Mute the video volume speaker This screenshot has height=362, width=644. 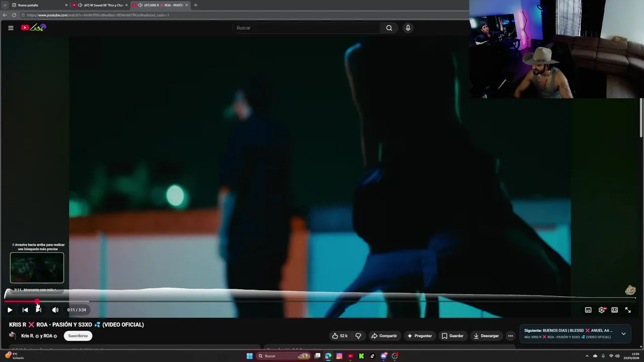pyautogui.click(x=55, y=310)
